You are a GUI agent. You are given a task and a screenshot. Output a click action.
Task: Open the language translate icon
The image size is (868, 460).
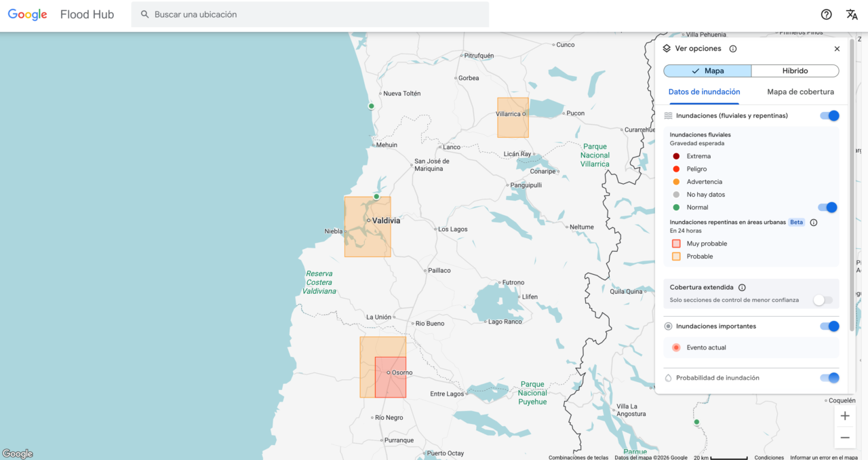pos(852,14)
